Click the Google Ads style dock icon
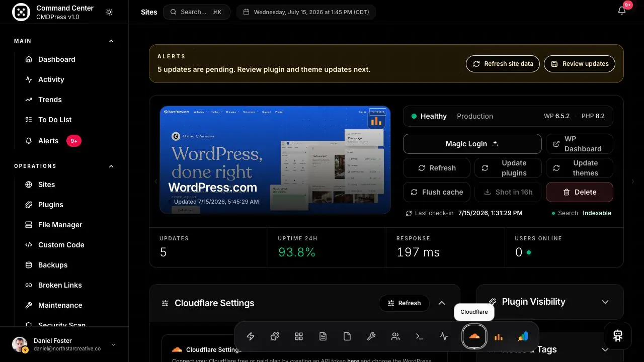644x362 pixels. coord(523,337)
